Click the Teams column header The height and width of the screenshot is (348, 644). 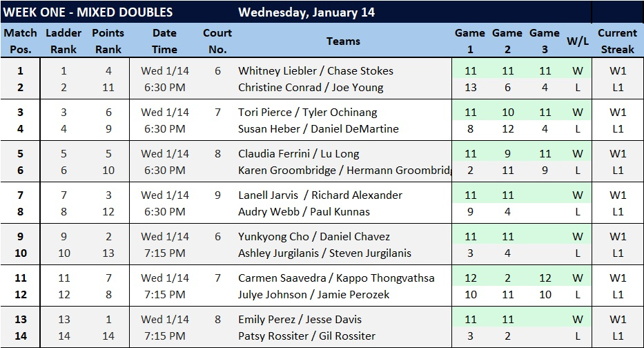pyautogui.click(x=343, y=41)
